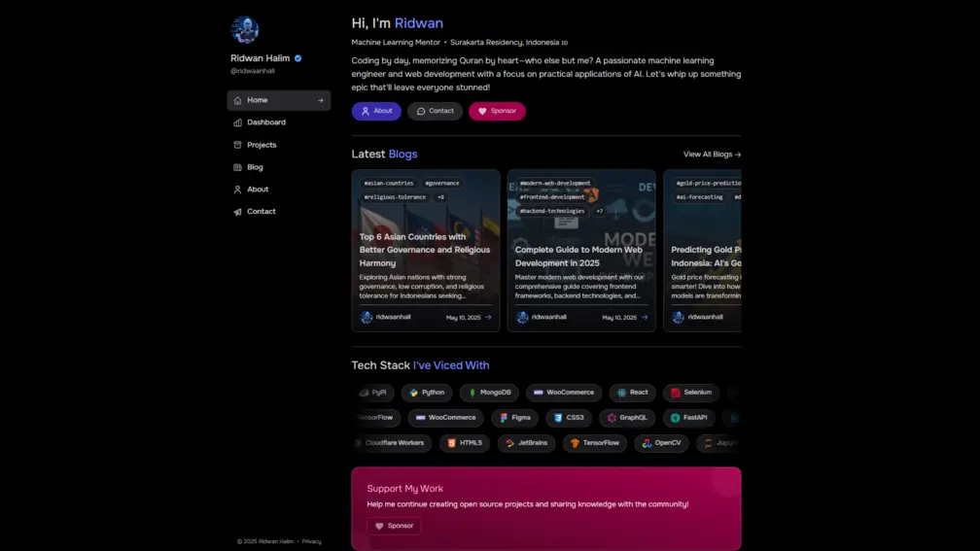The image size is (980, 551).
Task: Select the CSS3 tech chip
Action: [x=569, y=418]
